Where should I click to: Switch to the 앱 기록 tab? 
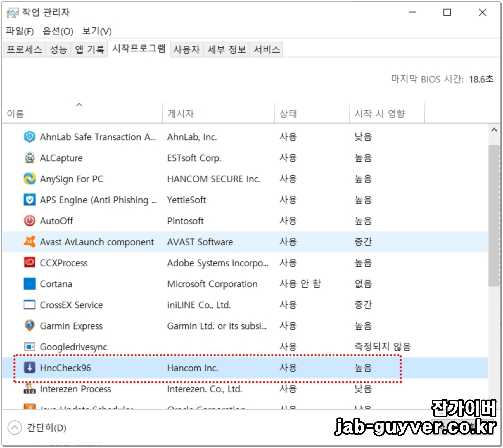tap(89, 50)
